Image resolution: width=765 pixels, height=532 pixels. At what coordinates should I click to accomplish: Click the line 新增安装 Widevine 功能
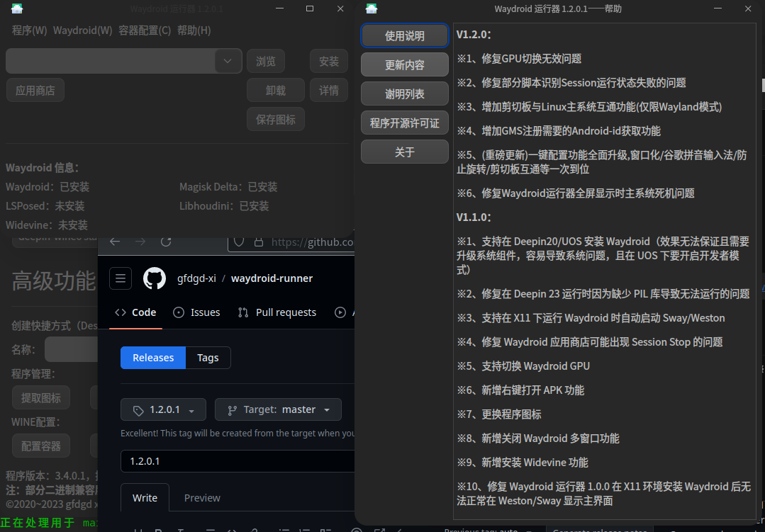click(523, 463)
